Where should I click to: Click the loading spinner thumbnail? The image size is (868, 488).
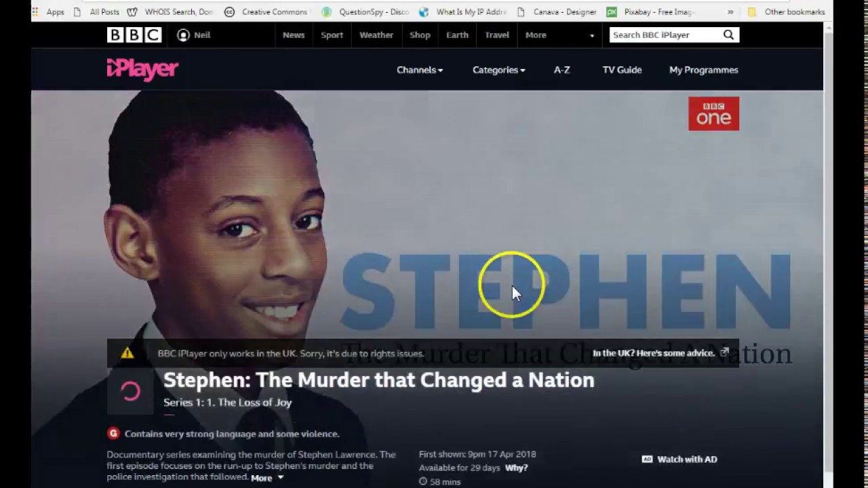click(130, 391)
